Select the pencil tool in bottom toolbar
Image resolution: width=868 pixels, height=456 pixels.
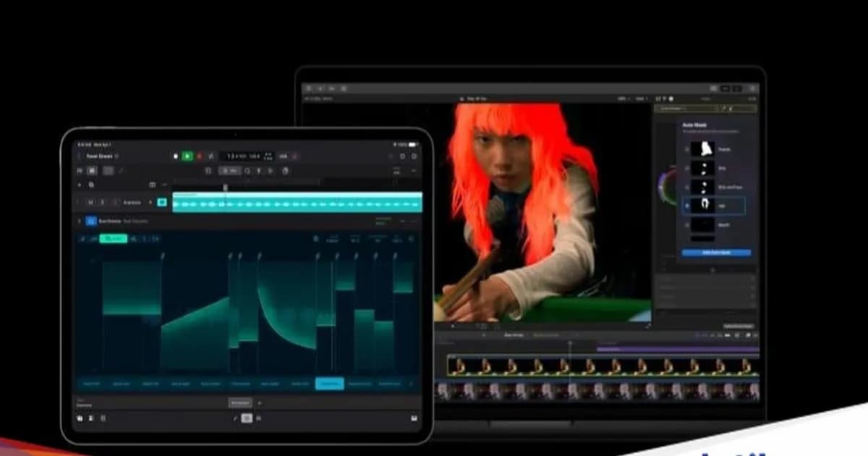pos(234,418)
